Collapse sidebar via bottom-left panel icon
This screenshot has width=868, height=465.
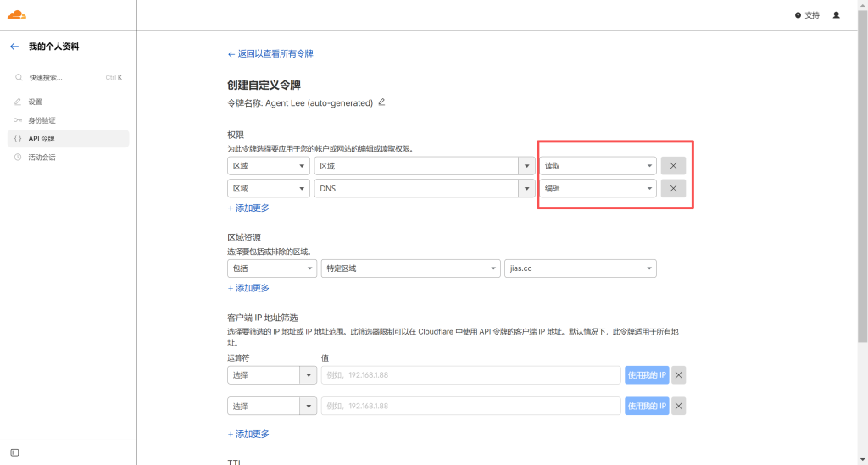point(15,452)
